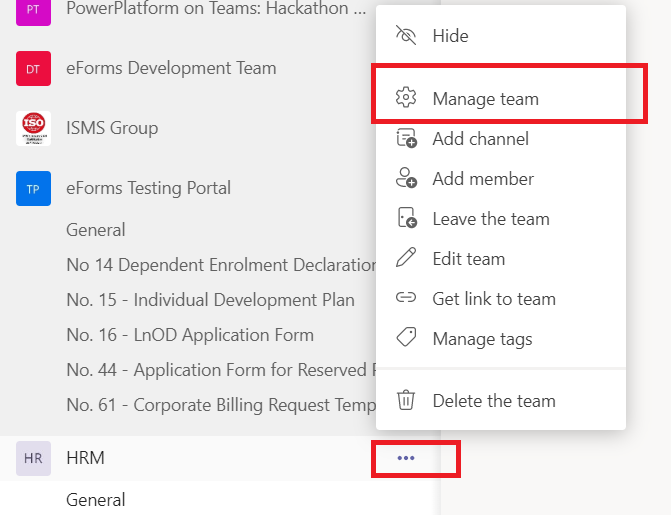Image resolution: width=671 pixels, height=515 pixels.
Task: Collapse the eForms Testing Portal team
Action: coord(148,188)
